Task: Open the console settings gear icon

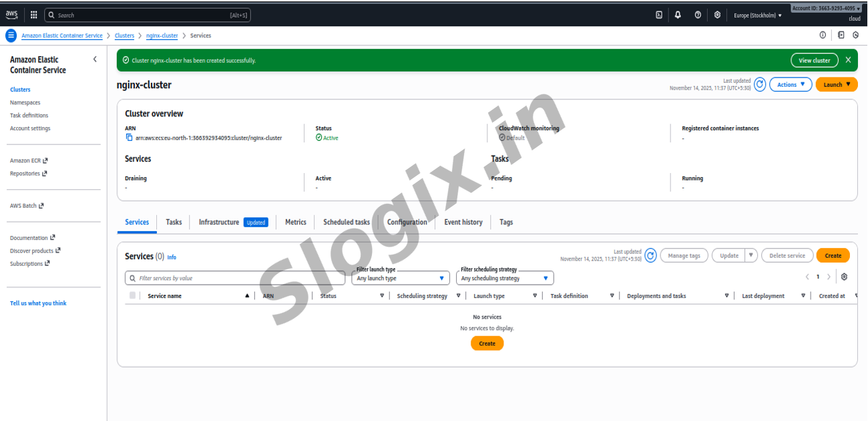Action: pyautogui.click(x=717, y=15)
